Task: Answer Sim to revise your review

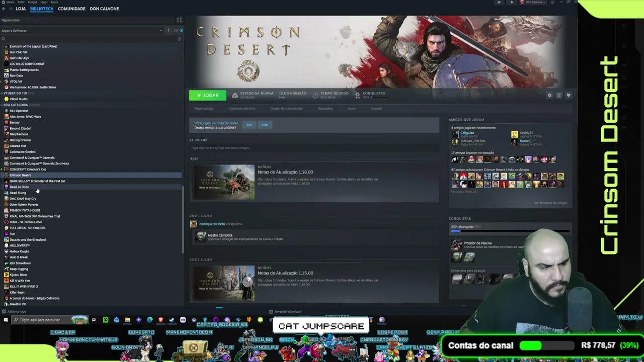Action: 249,125
